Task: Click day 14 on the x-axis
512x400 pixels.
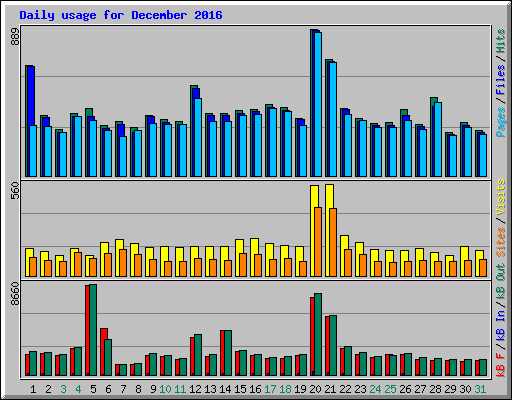Action: click(x=225, y=389)
